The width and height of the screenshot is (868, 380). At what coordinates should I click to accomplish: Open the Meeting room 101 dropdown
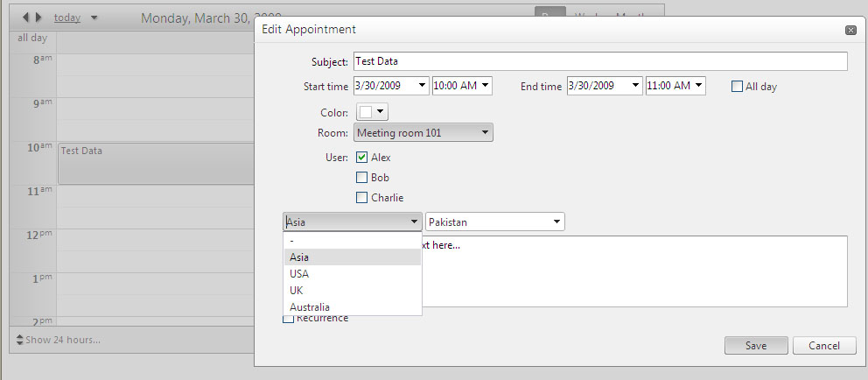click(423, 133)
